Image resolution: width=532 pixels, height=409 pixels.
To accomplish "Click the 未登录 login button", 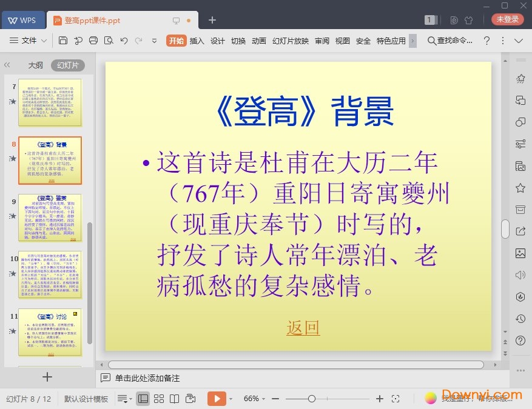I will [507, 19].
